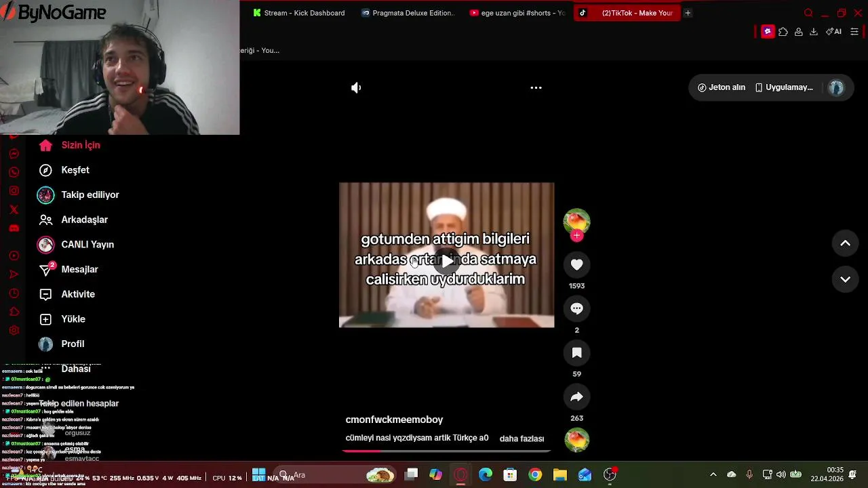Viewport: 868px width, 488px height.
Task: Open the player icon in browser's left sidebar
Action: point(14,256)
